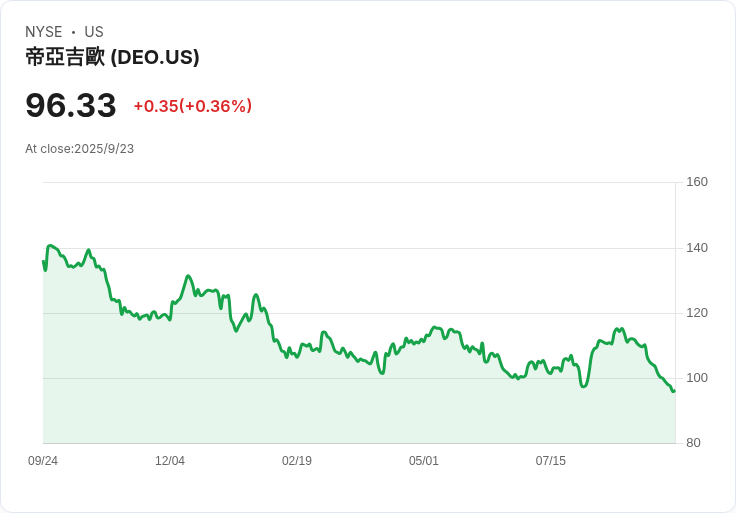
Task: Click the NYSE exchange label
Action: coord(44,32)
